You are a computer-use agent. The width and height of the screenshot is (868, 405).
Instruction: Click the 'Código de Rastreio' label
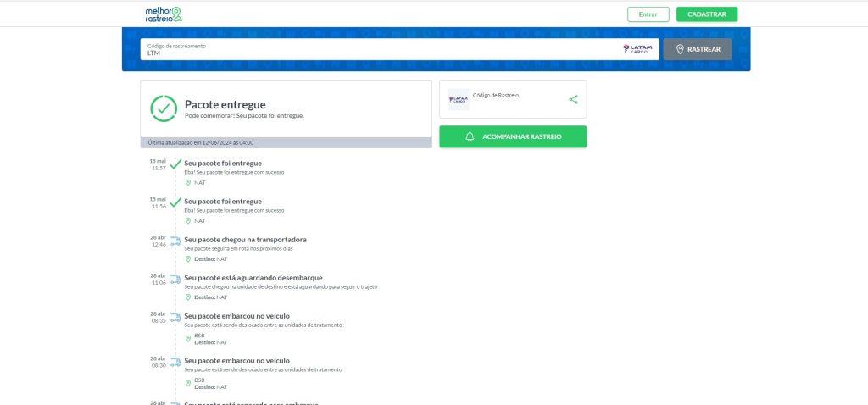coord(495,95)
